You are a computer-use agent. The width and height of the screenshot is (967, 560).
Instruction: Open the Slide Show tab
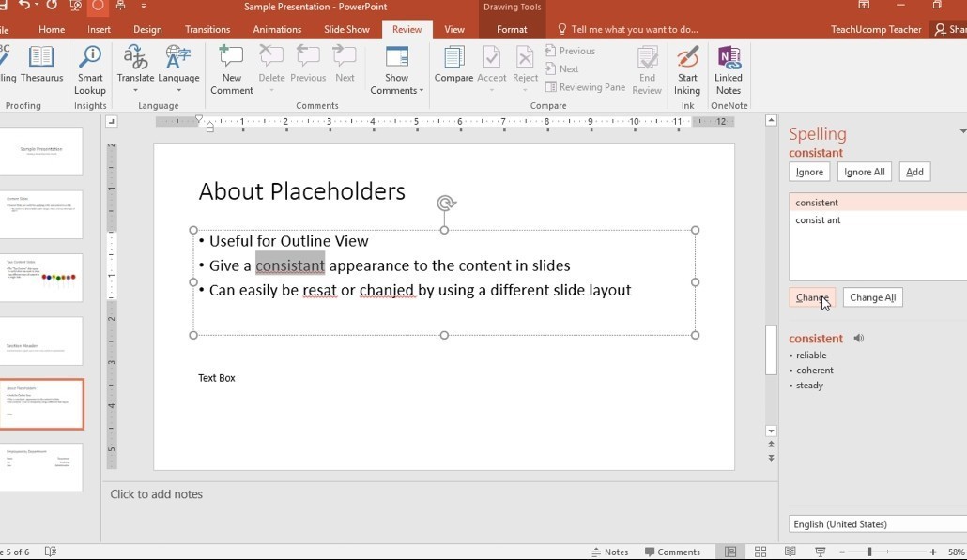click(346, 29)
